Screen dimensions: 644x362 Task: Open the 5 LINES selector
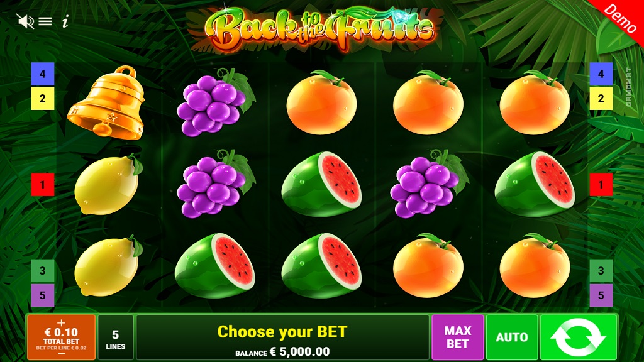click(x=116, y=337)
